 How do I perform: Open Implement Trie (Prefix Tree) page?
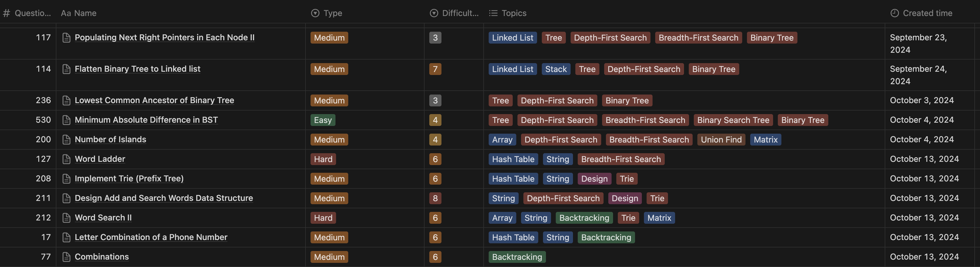[129, 179]
